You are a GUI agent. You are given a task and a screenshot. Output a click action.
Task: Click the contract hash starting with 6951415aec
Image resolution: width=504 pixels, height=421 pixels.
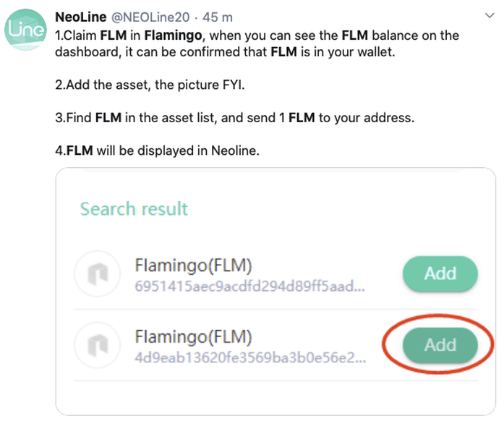tap(249, 286)
